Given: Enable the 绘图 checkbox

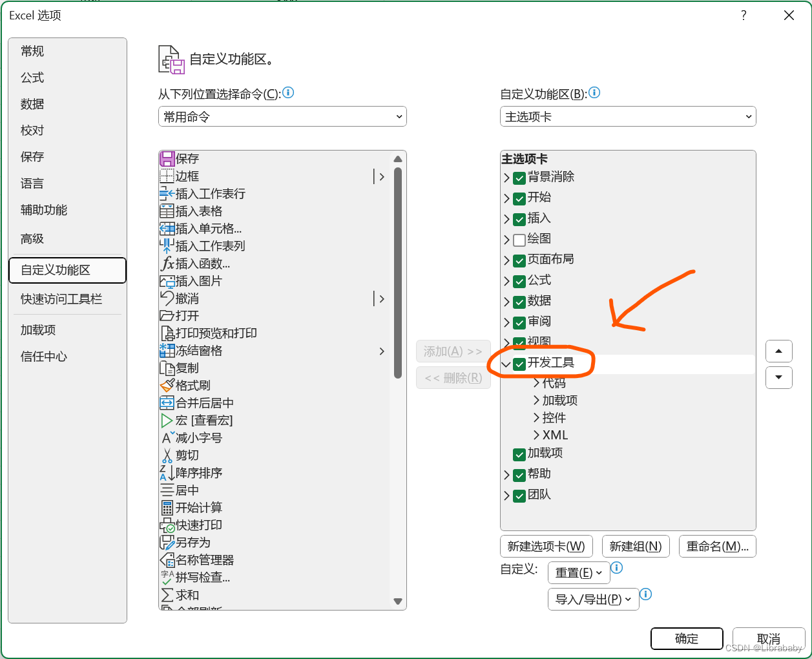Looking at the screenshot, I should pyautogui.click(x=519, y=240).
